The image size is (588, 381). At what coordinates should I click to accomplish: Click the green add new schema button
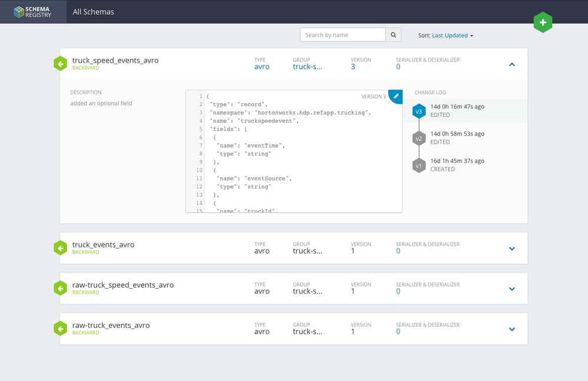pyautogui.click(x=543, y=22)
